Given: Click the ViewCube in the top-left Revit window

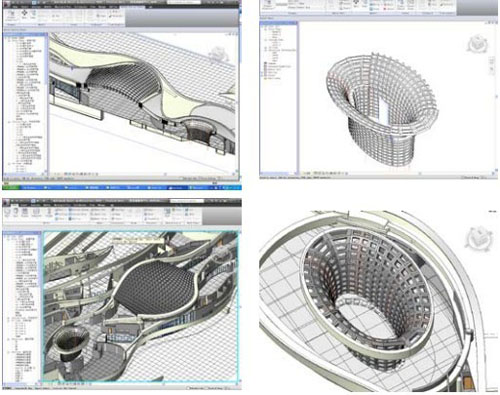Looking at the screenshot, I should (219, 53).
